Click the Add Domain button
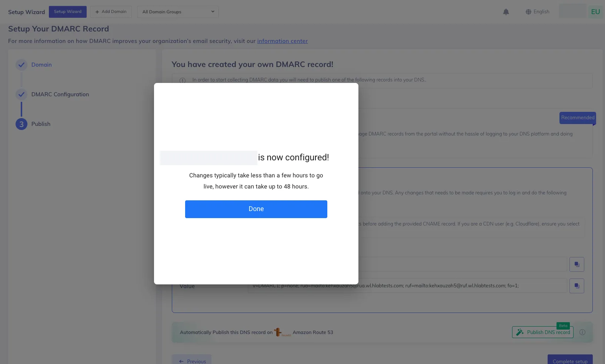 tap(111, 12)
